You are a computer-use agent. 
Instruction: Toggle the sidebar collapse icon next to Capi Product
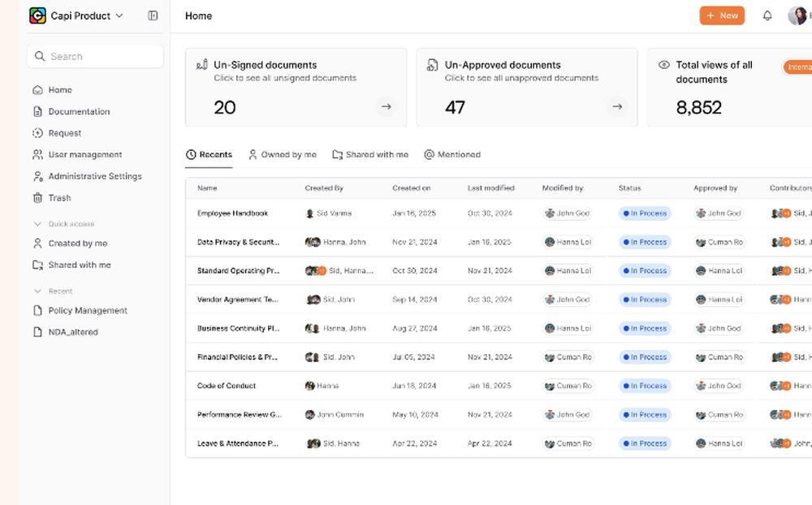[x=153, y=15]
